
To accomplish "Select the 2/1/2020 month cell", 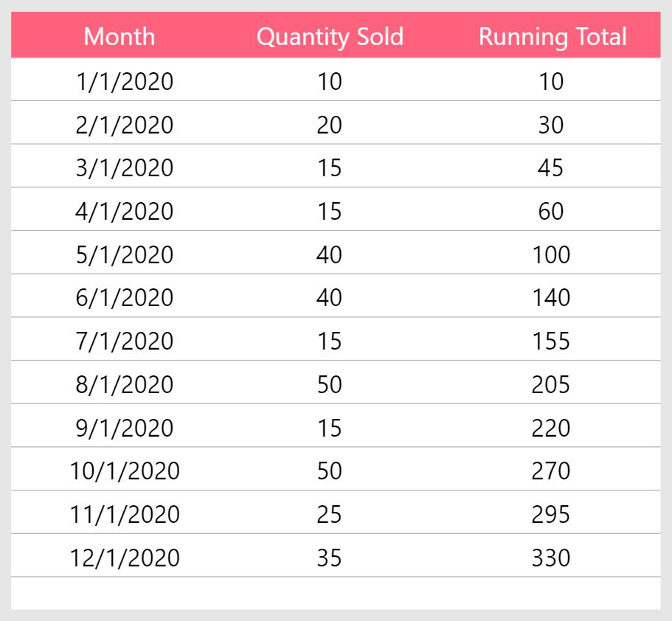I will click(124, 125).
